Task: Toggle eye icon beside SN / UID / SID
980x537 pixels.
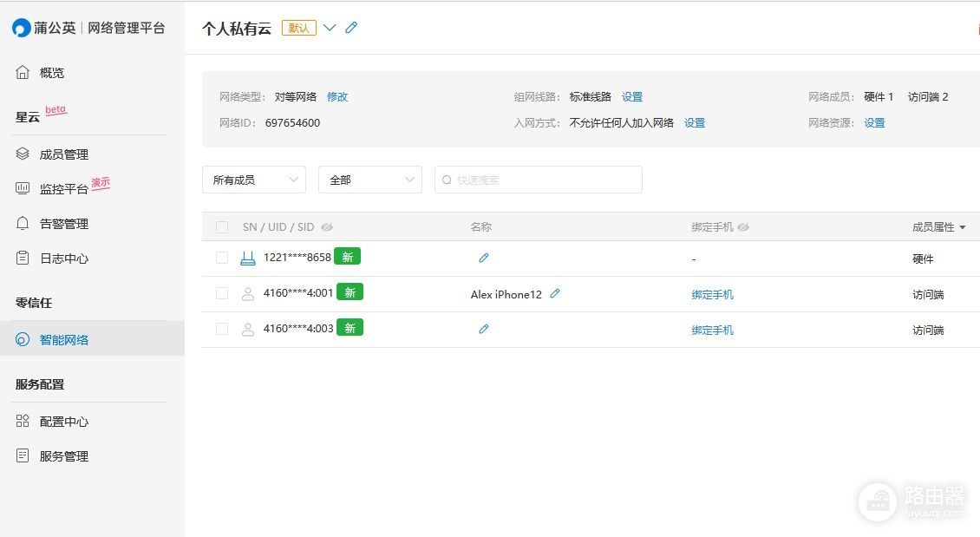Action: (x=327, y=227)
